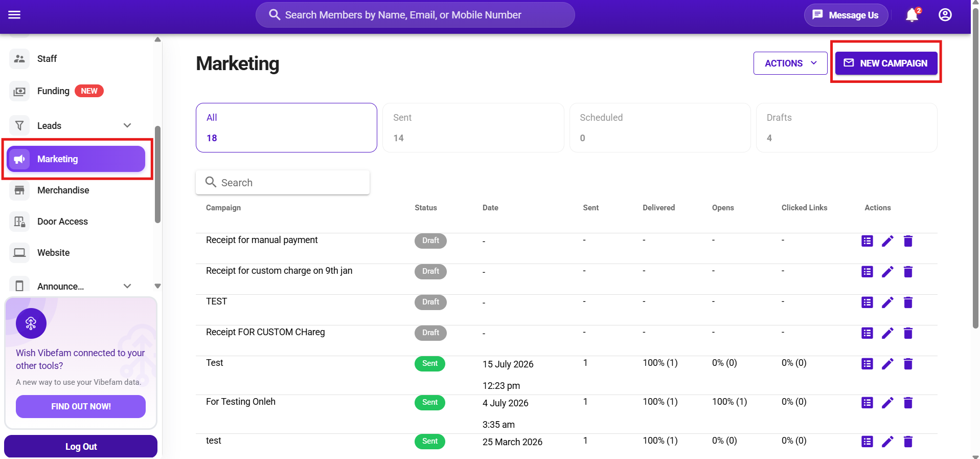The image size is (980, 459).
Task: View details of 'Receipt for custom charge' campaign
Action: tap(867, 272)
